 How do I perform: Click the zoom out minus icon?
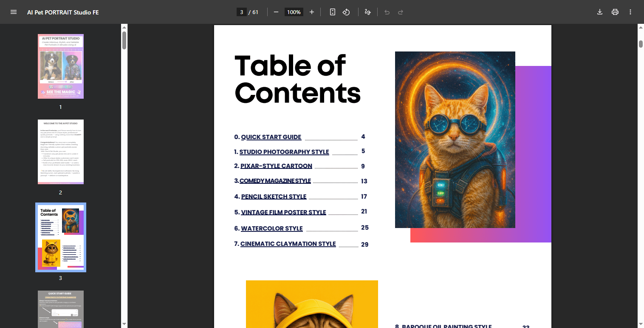point(276,12)
